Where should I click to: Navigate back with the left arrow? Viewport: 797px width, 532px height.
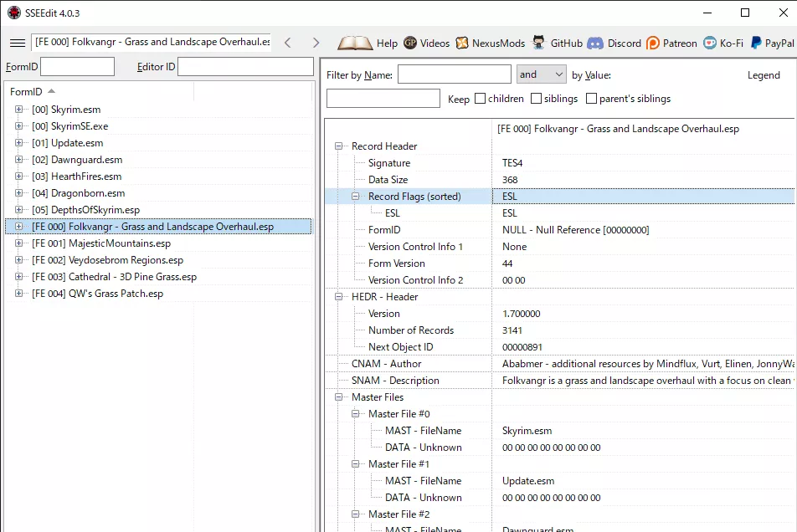point(288,43)
